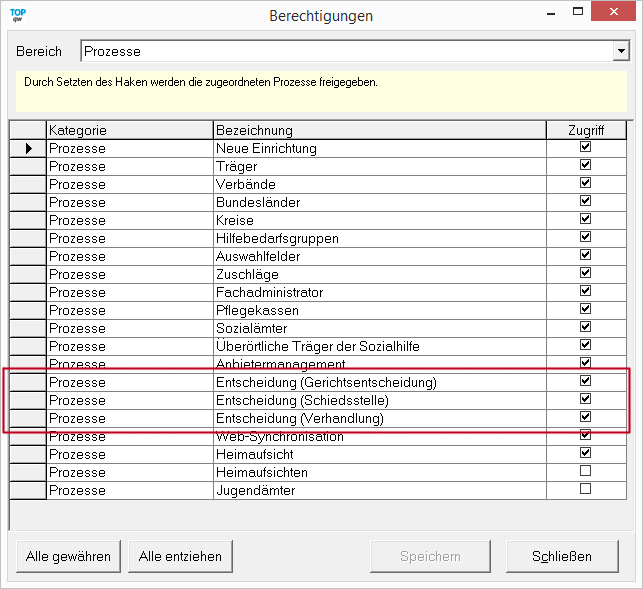Image resolution: width=643 pixels, height=589 pixels.
Task: Toggle Zugriff for Web-Synchronisation
Action: [x=585, y=435]
